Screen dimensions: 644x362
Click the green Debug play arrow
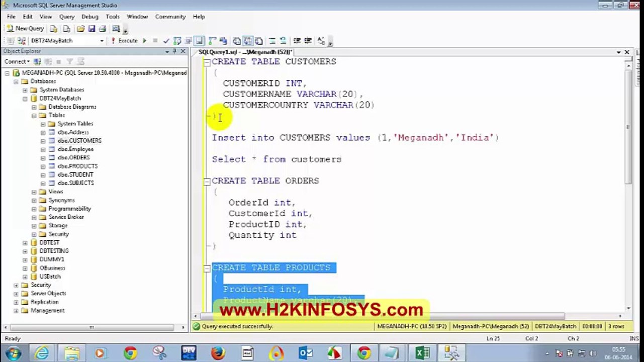pos(144,41)
